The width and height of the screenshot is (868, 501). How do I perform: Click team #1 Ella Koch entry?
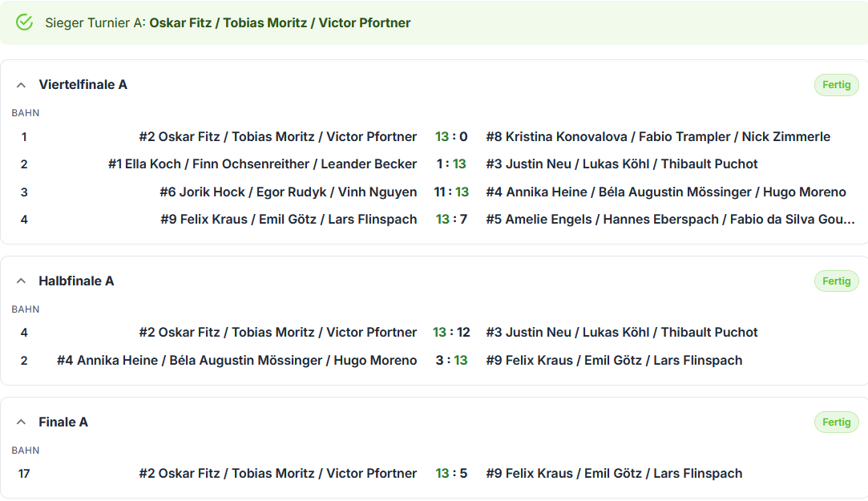[262, 164]
